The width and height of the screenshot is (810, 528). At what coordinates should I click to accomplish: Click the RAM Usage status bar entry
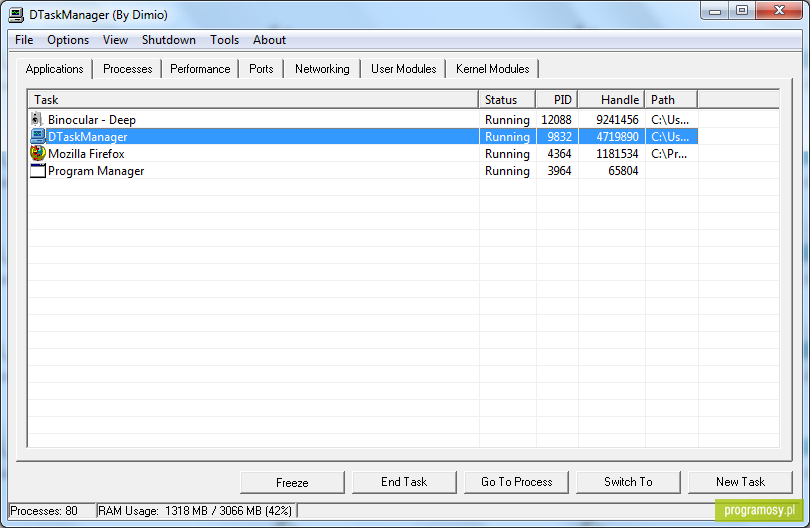click(195, 511)
